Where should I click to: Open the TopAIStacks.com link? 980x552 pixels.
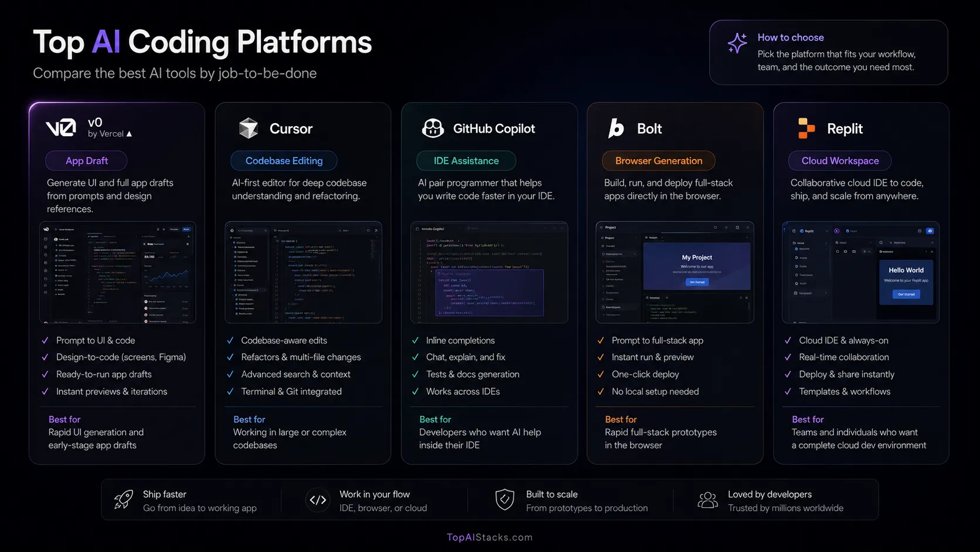[489, 537]
